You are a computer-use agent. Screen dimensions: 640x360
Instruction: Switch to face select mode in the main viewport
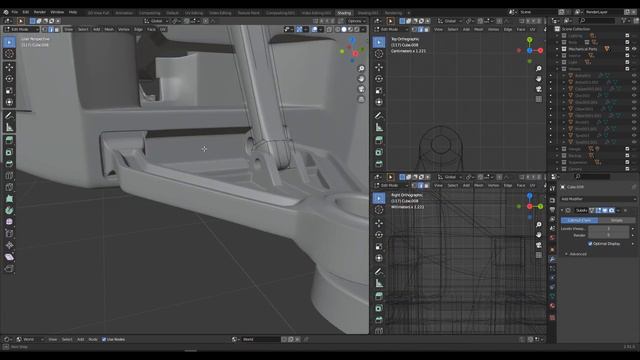(x=57, y=29)
